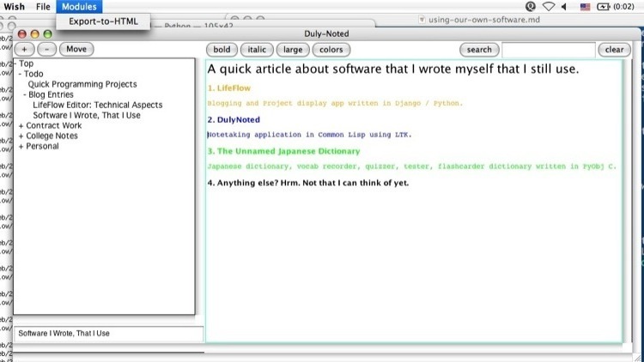
Task: Select Quick Programming Projects note
Action: (x=82, y=84)
